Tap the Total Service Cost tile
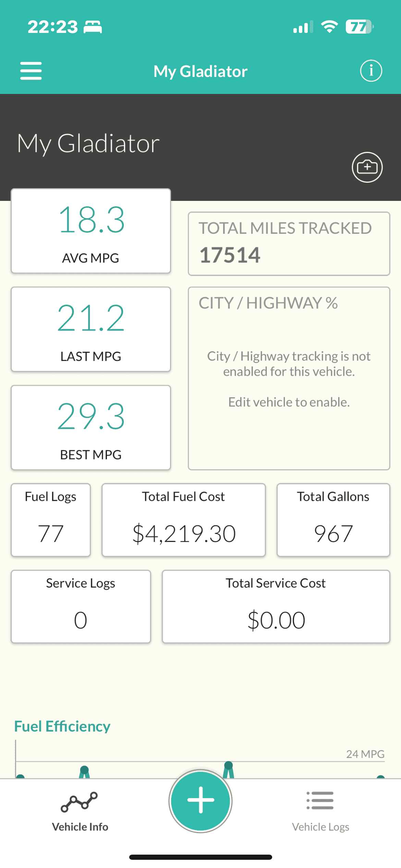Screen dimensions: 401x868 point(276,607)
